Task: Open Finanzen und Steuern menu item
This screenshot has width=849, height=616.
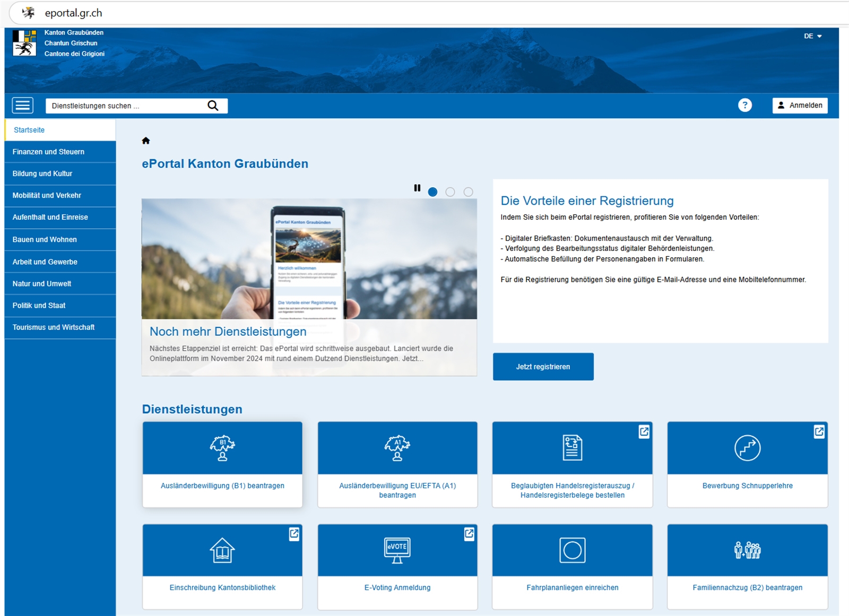Action: point(48,152)
